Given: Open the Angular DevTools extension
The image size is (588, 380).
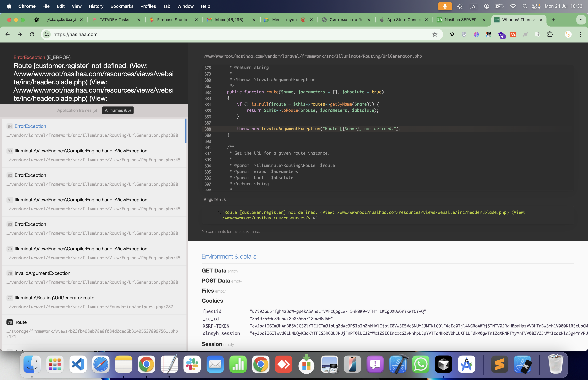Looking at the screenshot, I should (452, 34).
